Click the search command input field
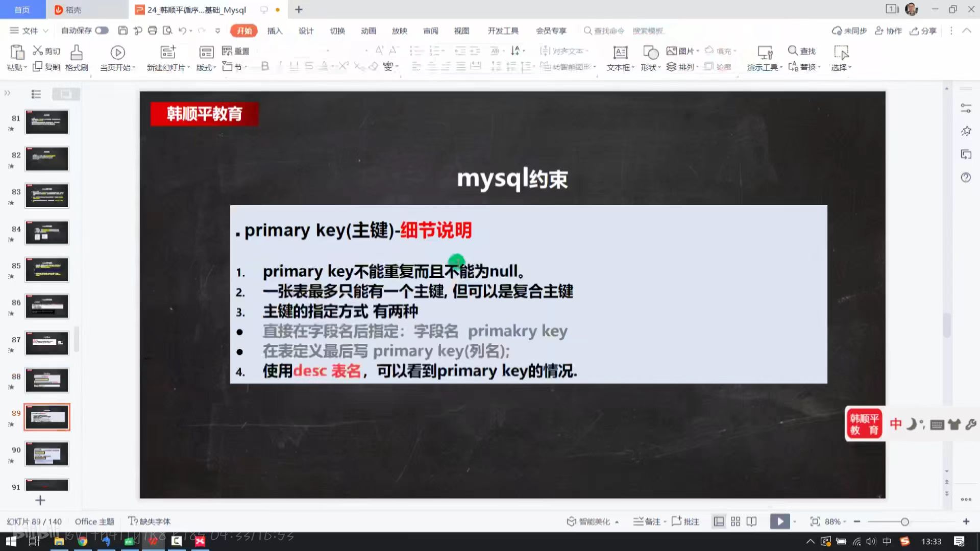 (x=604, y=31)
